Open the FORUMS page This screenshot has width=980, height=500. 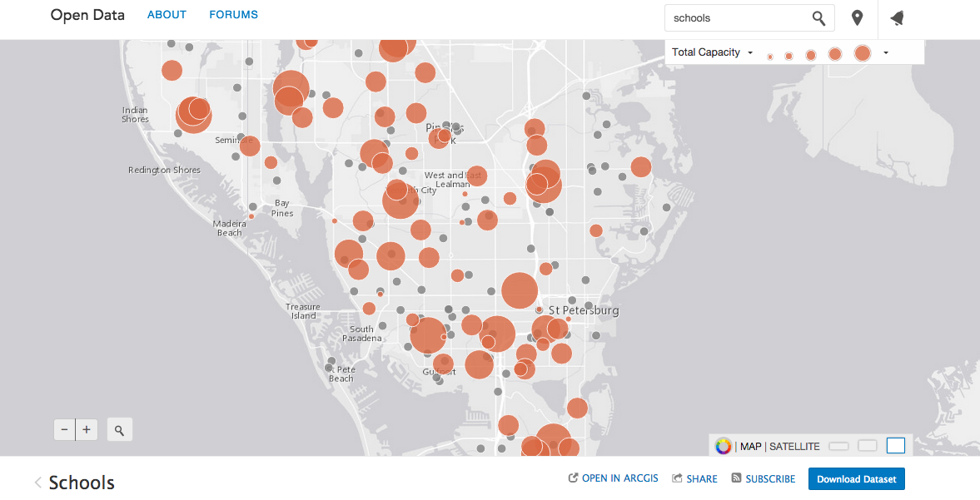point(234,14)
